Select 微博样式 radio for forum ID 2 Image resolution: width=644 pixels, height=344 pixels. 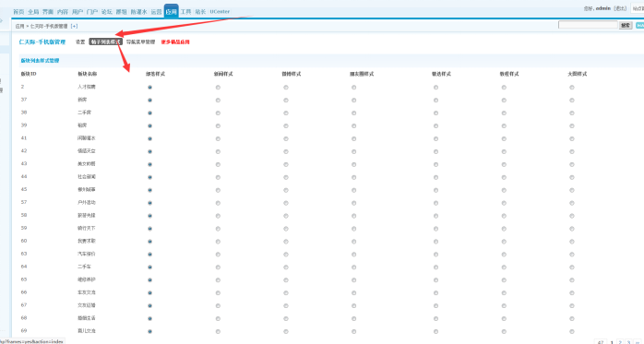[286, 88]
